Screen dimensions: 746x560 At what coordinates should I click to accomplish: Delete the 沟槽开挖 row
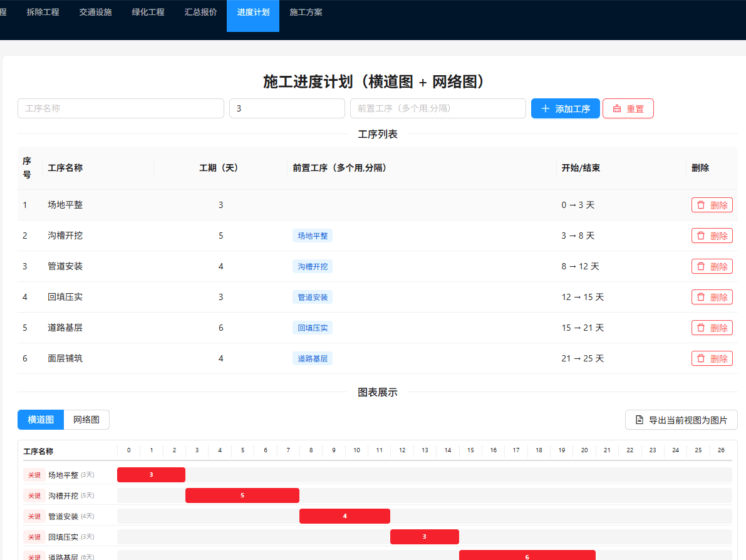tap(712, 236)
